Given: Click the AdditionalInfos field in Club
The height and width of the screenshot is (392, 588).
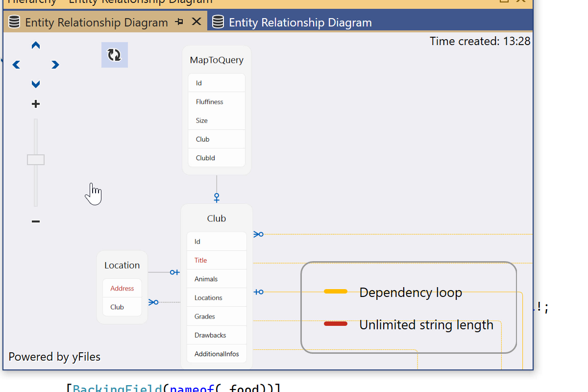Looking at the screenshot, I should click(x=217, y=354).
